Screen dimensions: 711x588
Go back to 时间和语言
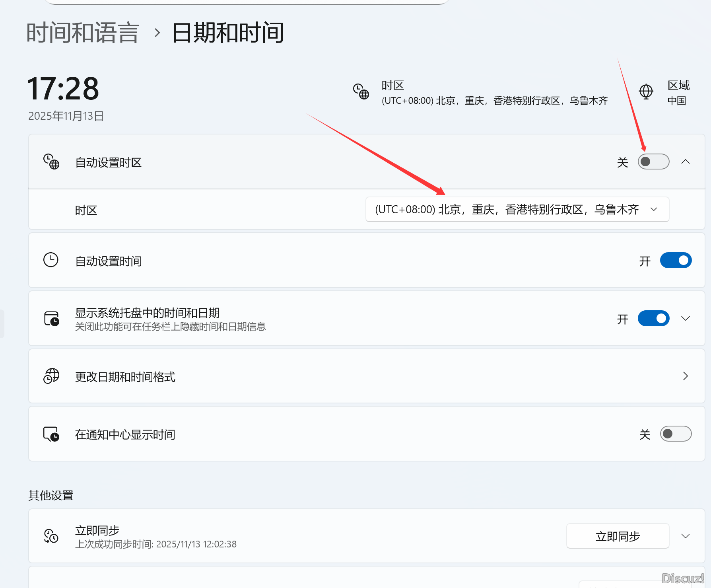pos(82,33)
